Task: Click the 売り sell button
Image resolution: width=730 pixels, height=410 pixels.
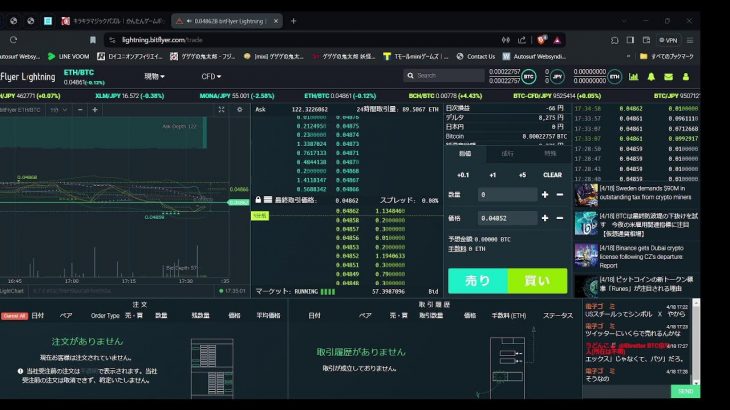Action: [478, 281]
